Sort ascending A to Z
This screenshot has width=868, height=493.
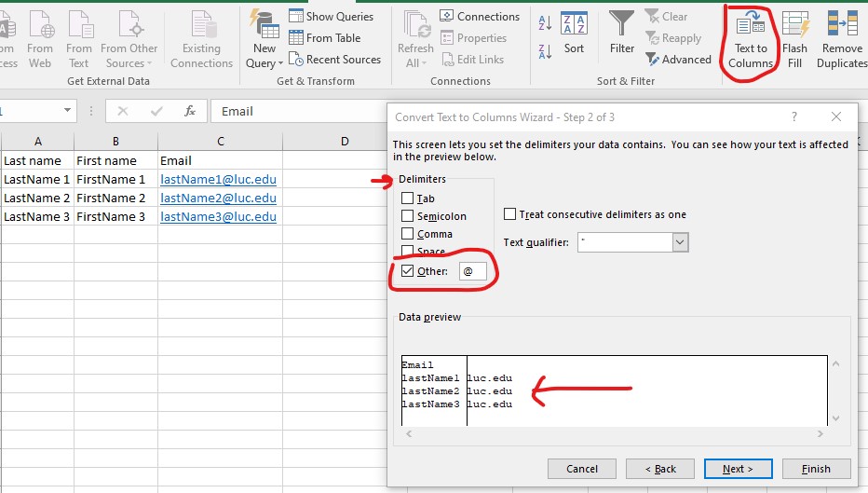(546, 23)
